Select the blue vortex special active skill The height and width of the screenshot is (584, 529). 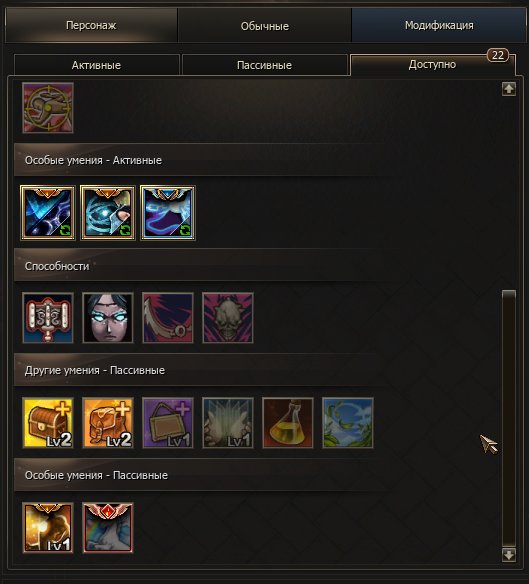108,213
